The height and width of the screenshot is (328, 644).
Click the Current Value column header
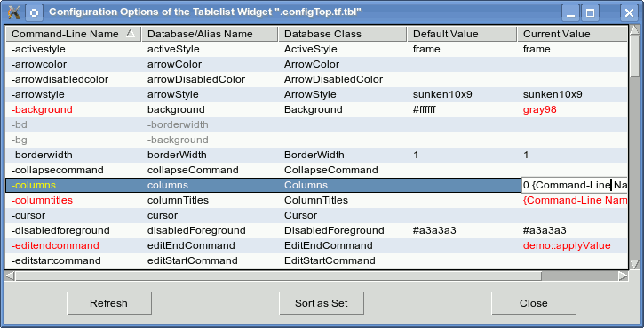(572, 34)
